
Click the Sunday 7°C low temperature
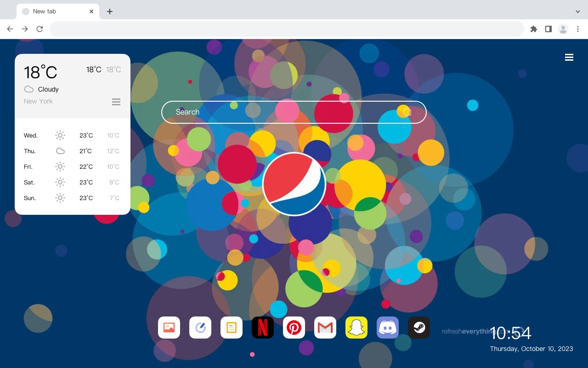(114, 198)
